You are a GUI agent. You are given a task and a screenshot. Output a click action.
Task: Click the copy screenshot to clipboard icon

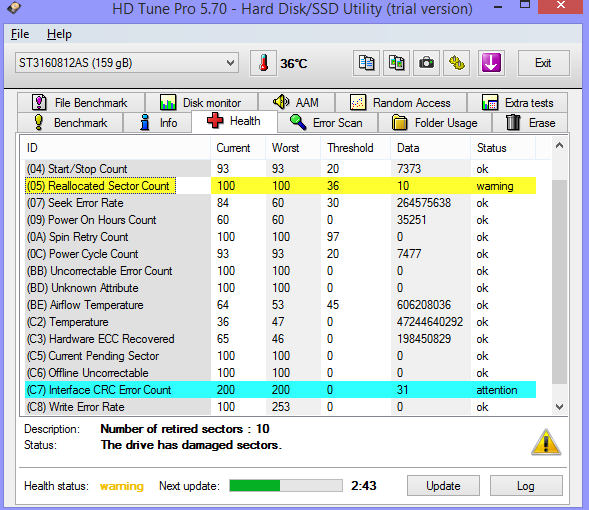396,63
